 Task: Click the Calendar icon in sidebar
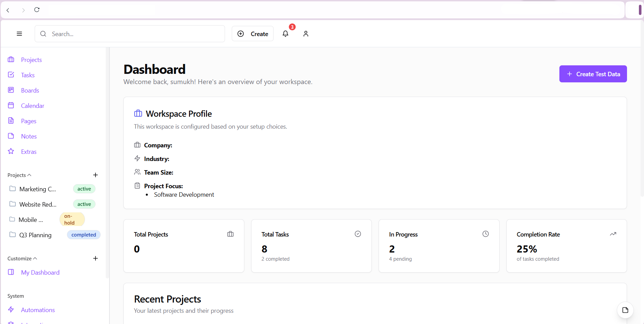coord(11,105)
